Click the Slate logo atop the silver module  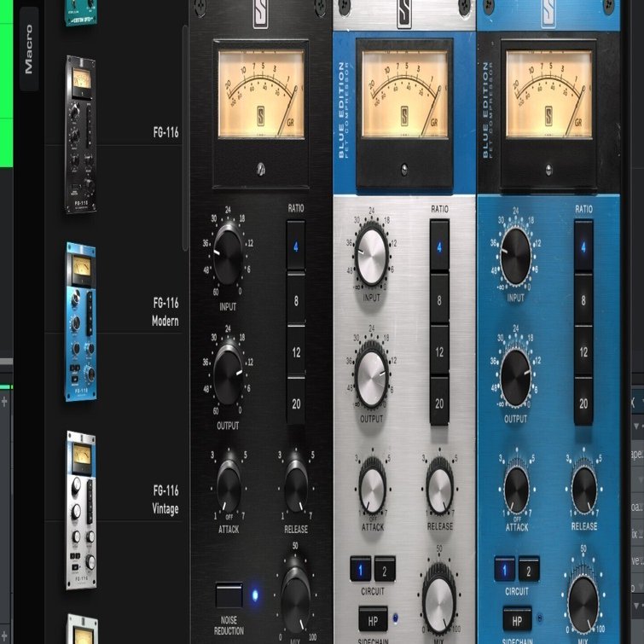[x=404, y=14]
